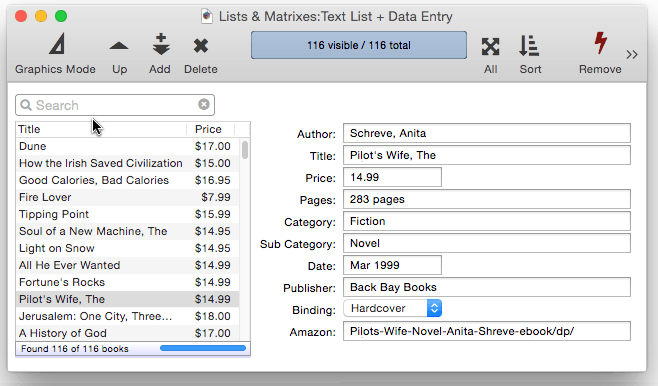The height and width of the screenshot is (386, 658).
Task: Click the blue progress bar at list bottom
Action: pyautogui.click(x=203, y=348)
